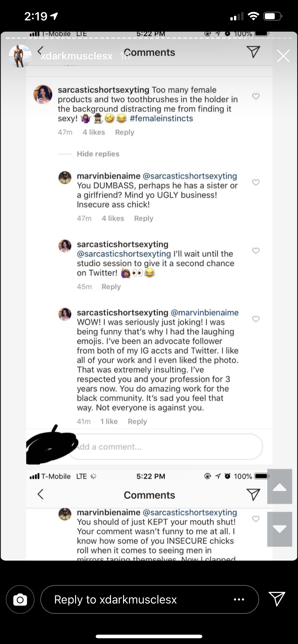Like the 'WOW! I was seriously' reply
This screenshot has height=644, width=298.
point(256,319)
